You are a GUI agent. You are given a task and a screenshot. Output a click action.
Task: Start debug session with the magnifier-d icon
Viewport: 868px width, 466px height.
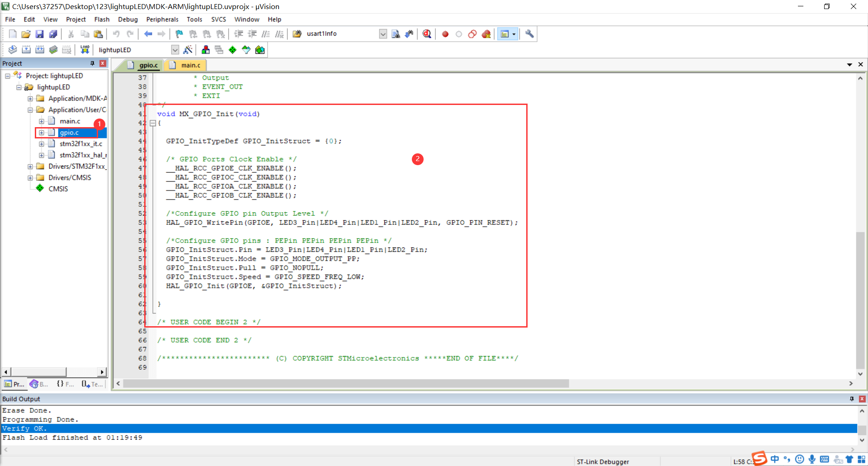tap(427, 34)
